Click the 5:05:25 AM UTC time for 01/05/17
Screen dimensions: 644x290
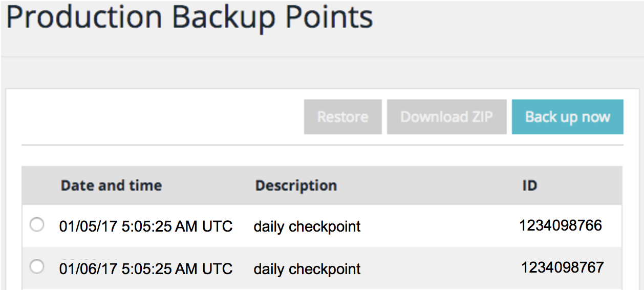(177, 226)
